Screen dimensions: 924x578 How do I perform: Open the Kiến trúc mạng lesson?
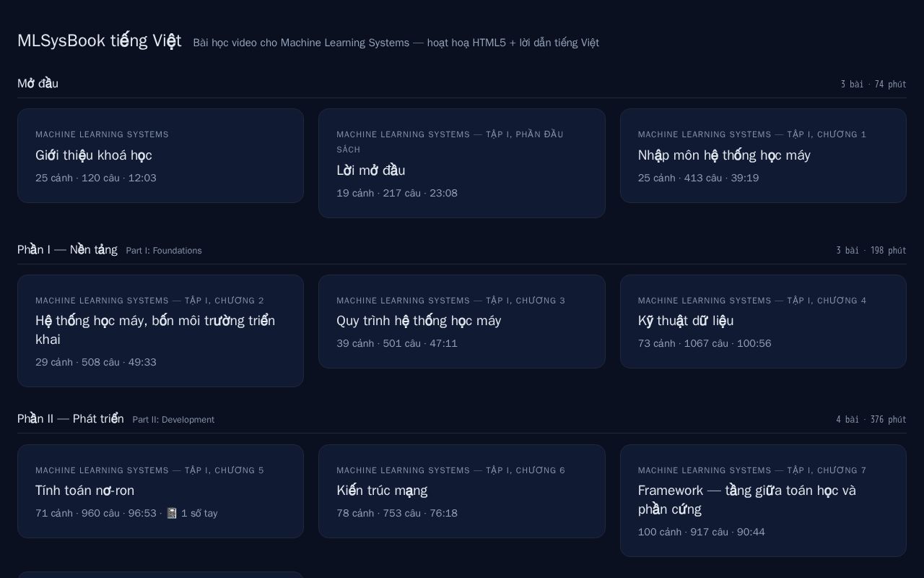point(461,491)
